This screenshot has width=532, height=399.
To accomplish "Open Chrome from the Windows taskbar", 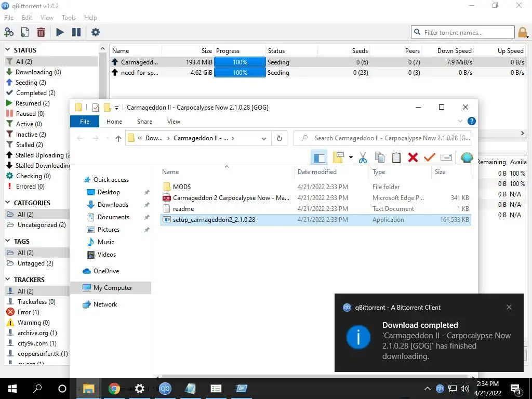I will [114, 389].
